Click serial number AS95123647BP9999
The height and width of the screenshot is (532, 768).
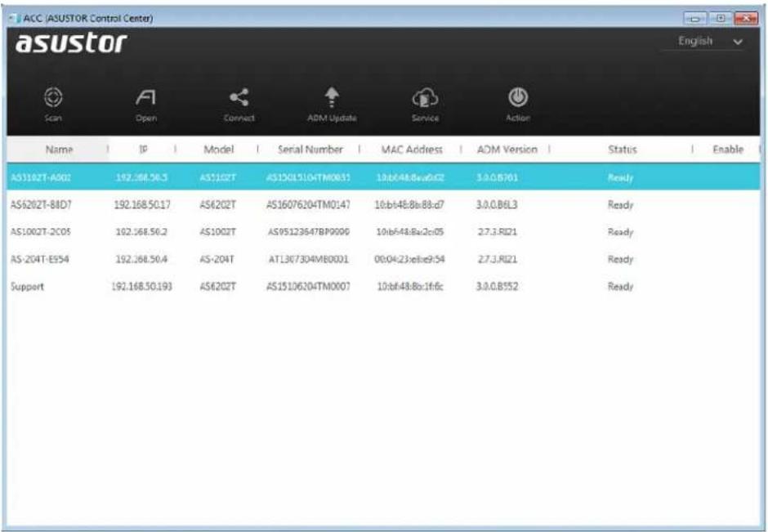pos(309,231)
